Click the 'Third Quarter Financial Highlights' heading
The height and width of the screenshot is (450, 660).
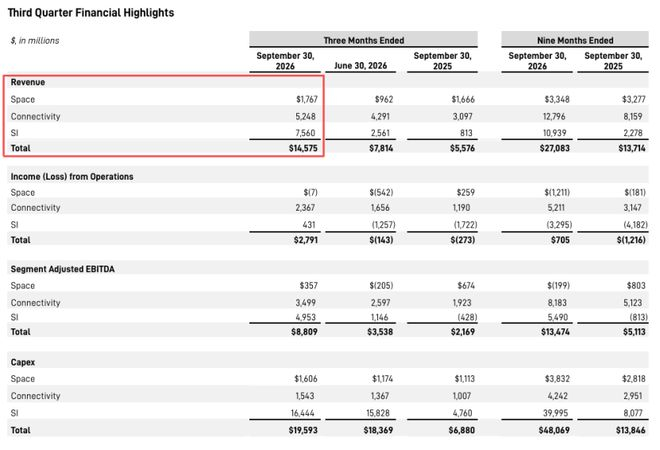(91, 13)
